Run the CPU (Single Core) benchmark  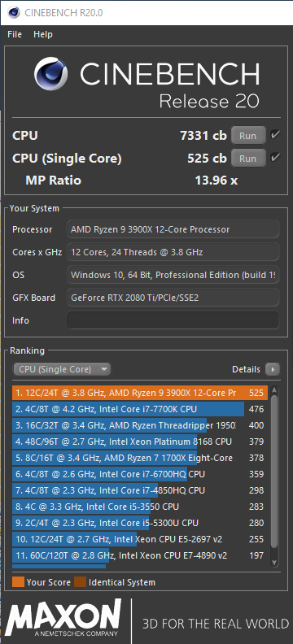(x=247, y=158)
